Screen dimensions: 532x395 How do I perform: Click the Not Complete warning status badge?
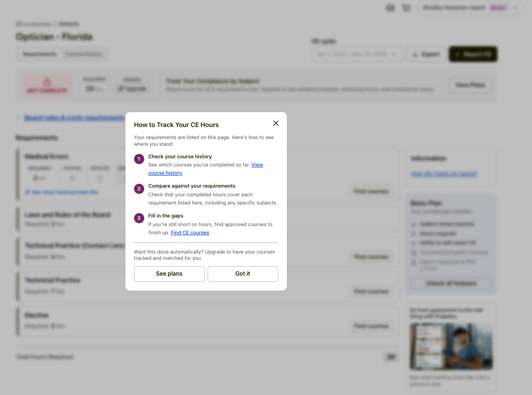click(x=47, y=86)
